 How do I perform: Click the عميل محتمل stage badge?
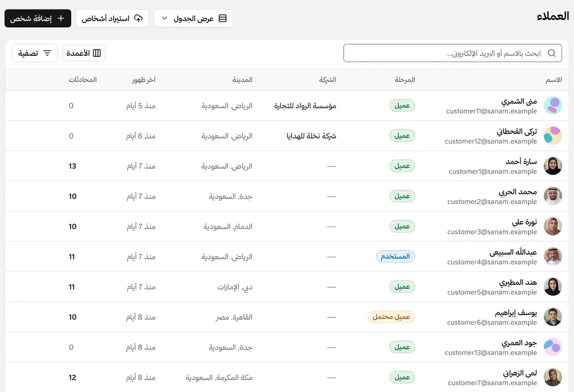[x=391, y=317]
